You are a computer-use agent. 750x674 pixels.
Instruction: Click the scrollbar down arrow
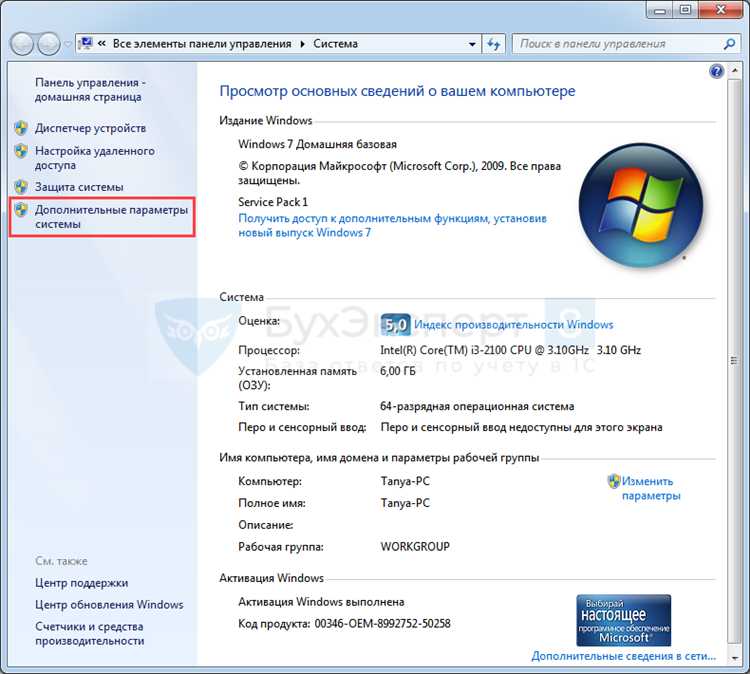734,658
